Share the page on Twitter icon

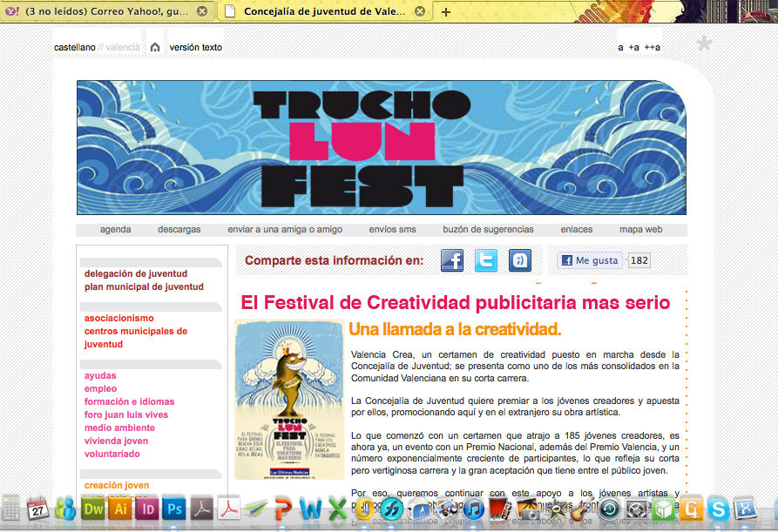click(486, 260)
